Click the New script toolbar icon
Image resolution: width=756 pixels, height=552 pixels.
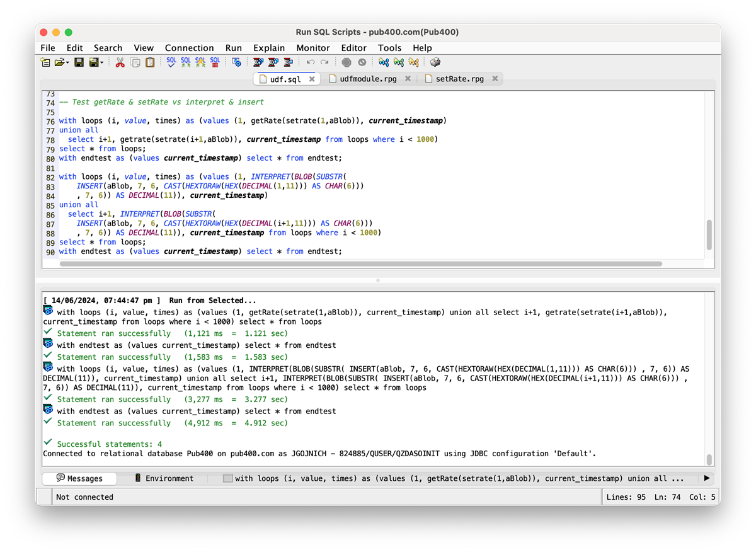pyautogui.click(x=45, y=62)
